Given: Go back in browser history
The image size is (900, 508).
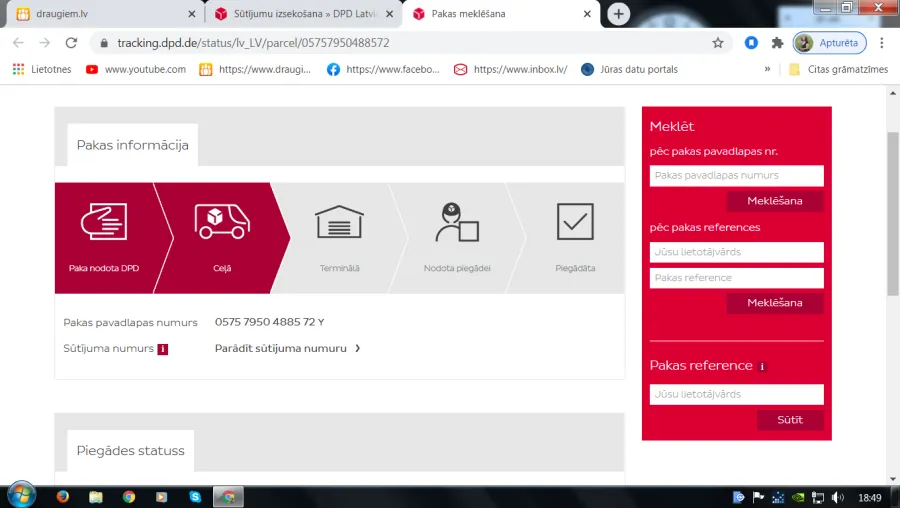Looking at the screenshot, I should [x=18, y=43].
